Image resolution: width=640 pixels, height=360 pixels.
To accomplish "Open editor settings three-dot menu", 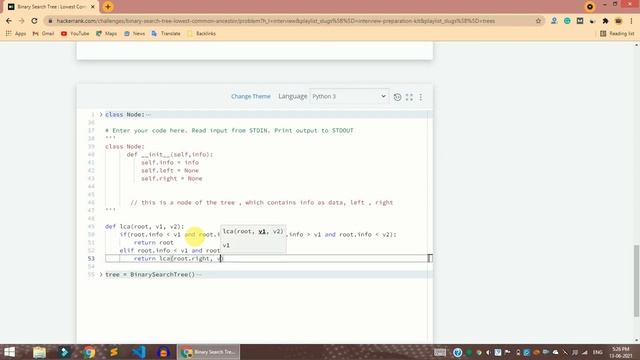I will (421, 97).
